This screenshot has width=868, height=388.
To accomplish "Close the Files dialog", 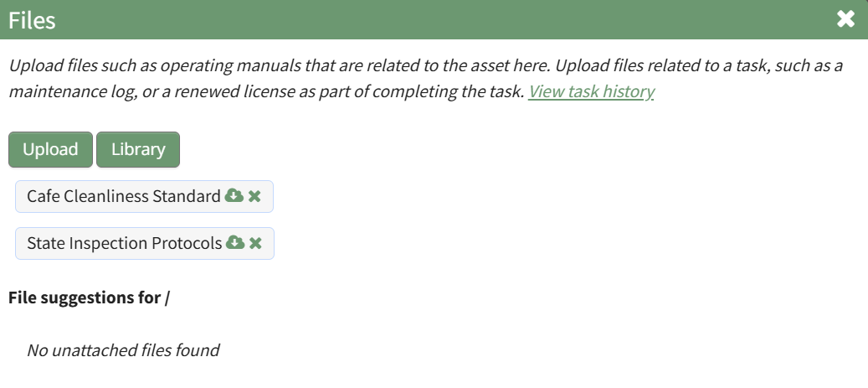I will 845,19.
